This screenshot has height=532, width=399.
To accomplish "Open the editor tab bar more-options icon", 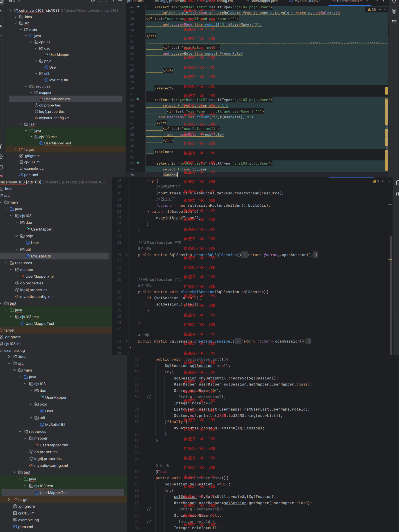I will point(383,1).
